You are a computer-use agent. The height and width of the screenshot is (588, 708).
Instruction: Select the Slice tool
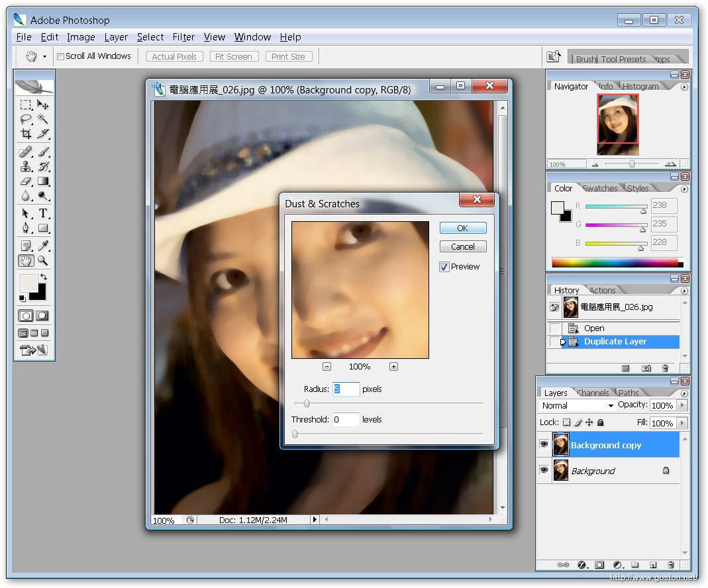click(43, 134)
